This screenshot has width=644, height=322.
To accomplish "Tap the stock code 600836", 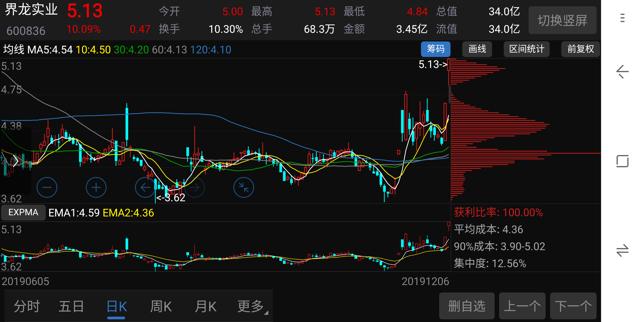I will pos(26,31).
